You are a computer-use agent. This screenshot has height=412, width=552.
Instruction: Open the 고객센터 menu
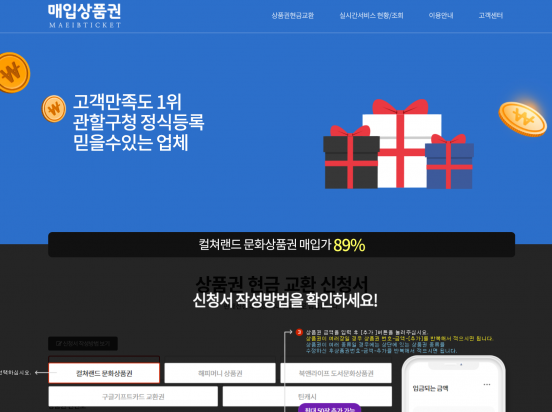(x=490, y=15)
